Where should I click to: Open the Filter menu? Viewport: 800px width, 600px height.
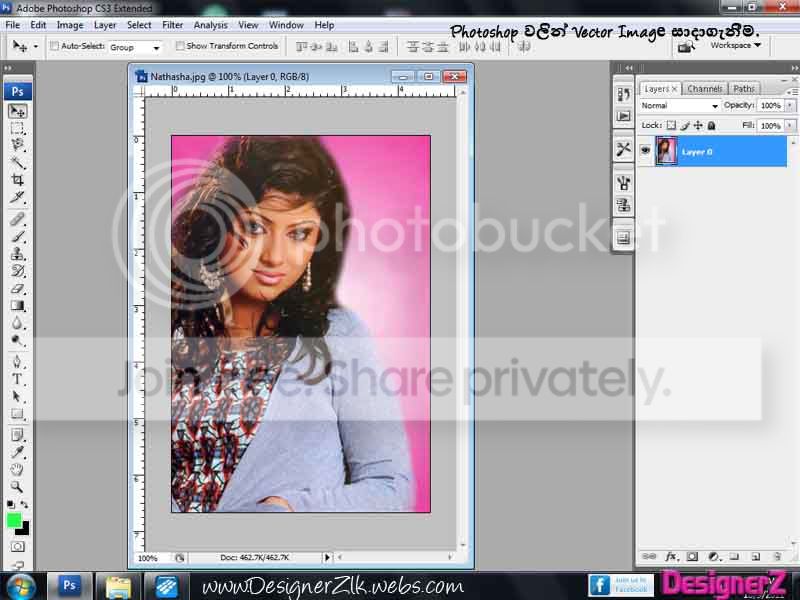click(x=172, y=25)
